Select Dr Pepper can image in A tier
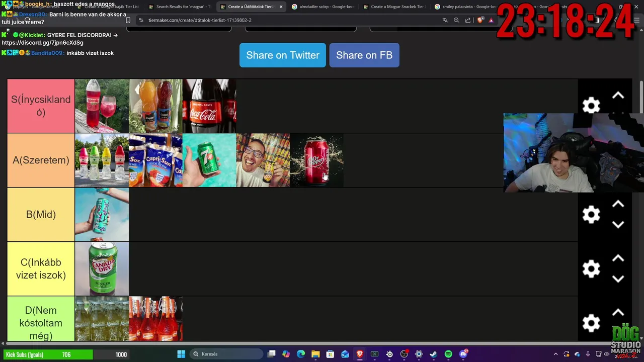Screen dimensions: 644x362 (x=316, y=160)
